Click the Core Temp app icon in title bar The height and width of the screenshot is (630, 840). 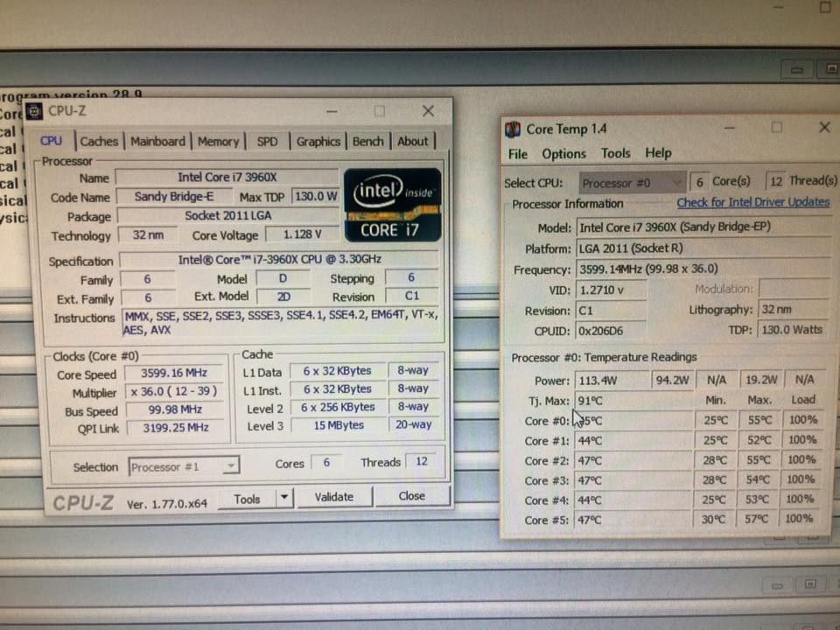pos(513,129)
